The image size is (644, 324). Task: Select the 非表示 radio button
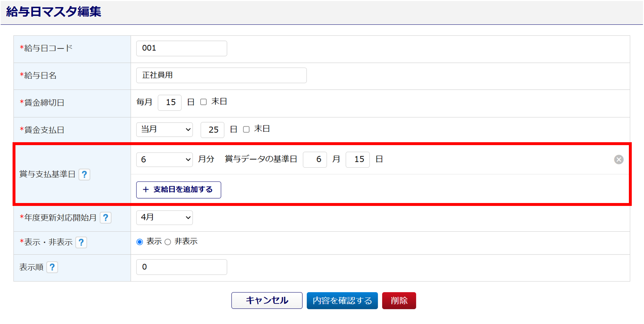click(x=168, y=242)
